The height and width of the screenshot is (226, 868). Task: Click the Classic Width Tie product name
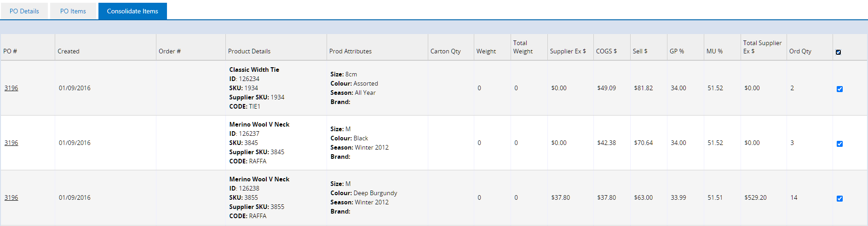254,70
